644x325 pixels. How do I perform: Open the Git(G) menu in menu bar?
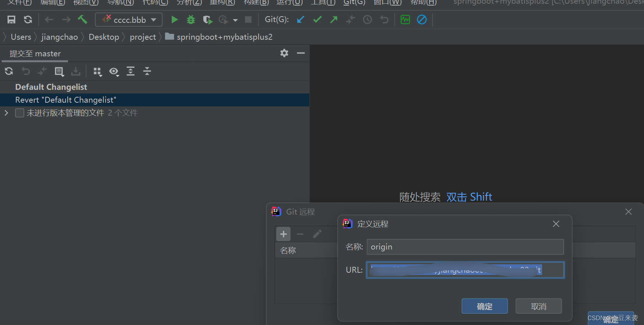pos(354,3)
